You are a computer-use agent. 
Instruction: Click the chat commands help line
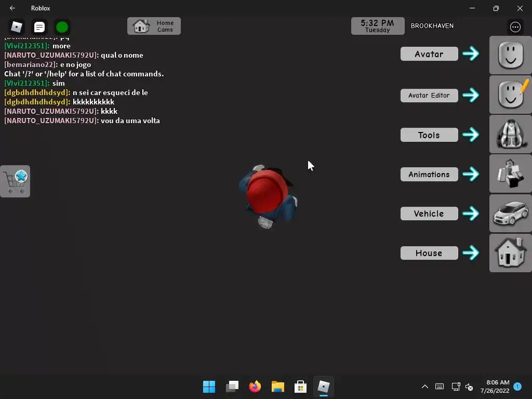pyautogui.click(x=84, y=74)
